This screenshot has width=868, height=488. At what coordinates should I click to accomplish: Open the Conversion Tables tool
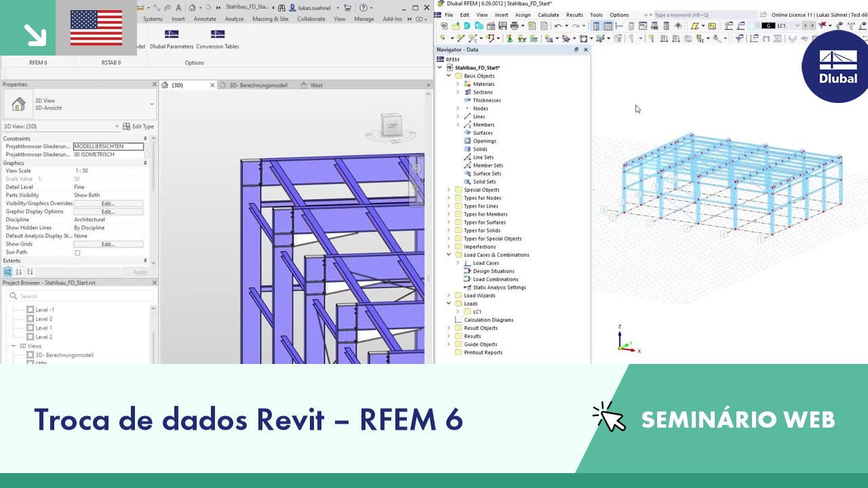click(x=218, y=37)
